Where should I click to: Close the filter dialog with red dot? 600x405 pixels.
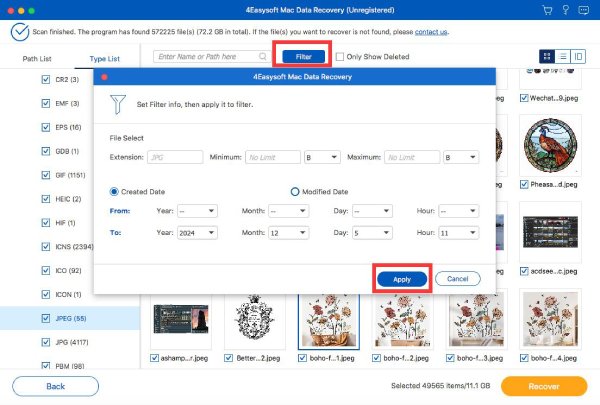[104, 77]
